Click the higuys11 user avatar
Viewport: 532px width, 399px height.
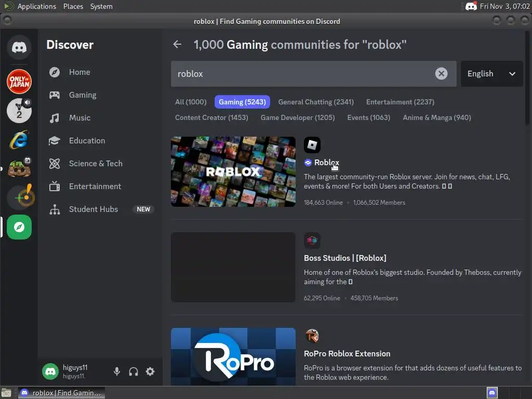pyautogui.click(x=50, y=371)
